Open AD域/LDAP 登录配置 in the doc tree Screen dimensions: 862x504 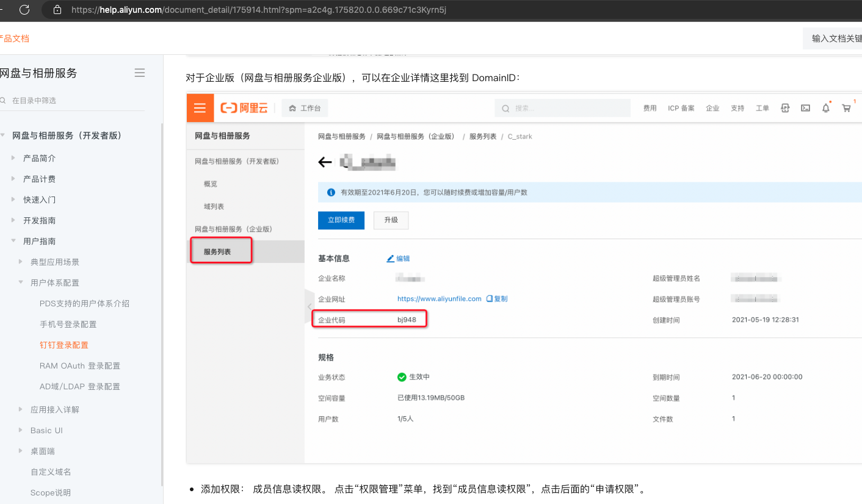[x=80, y=386]
